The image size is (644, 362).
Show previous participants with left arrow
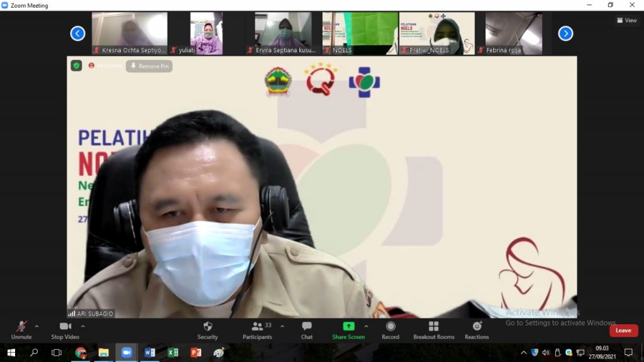tap(77, 33)
